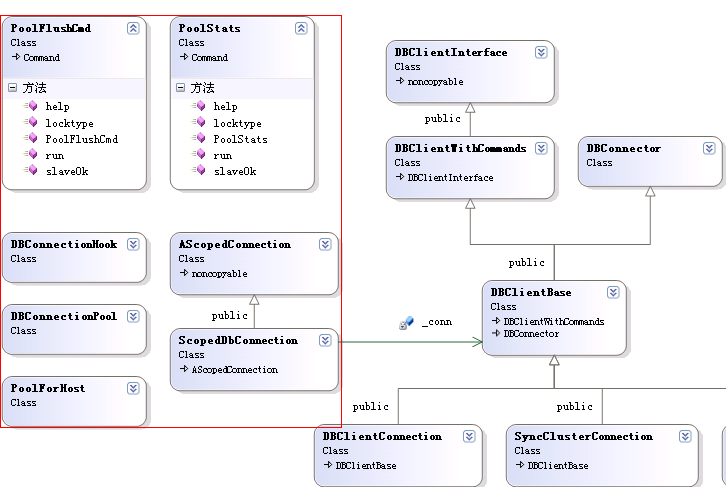Select the DBConnectionHook class title

click(64, 244)
